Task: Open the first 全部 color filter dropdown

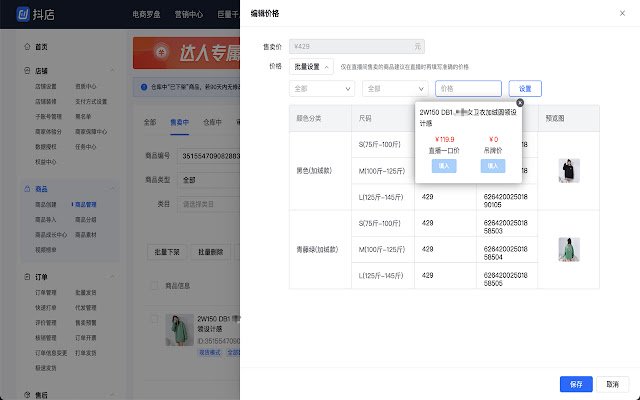Action: click(322, 89)
